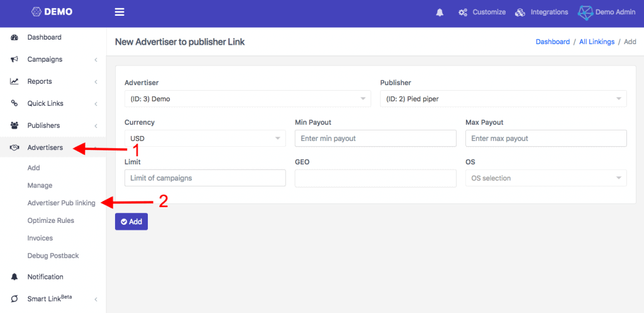Click the Integrations cubes icon
The height and width of the screenshot is (313, 644).
pyautogui.click(x=520, y=13)
